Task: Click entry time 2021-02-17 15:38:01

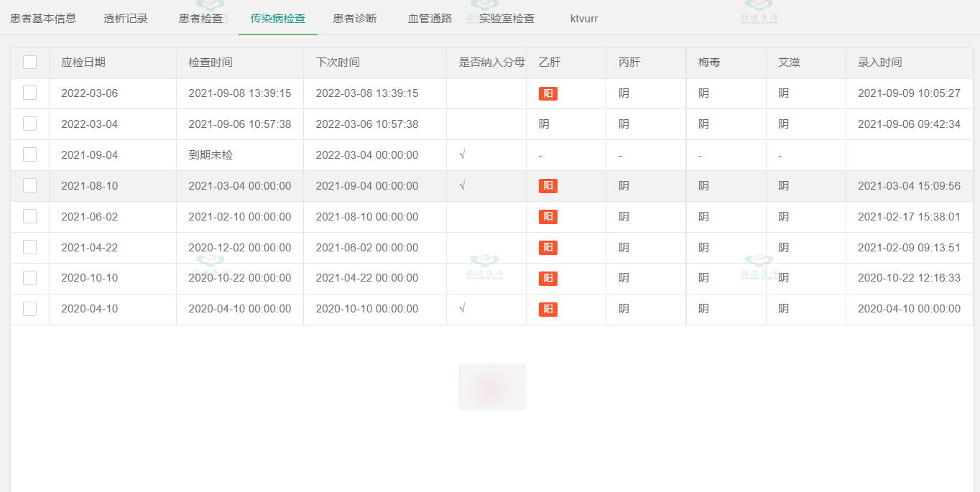Action: click(x=910, y=217)
